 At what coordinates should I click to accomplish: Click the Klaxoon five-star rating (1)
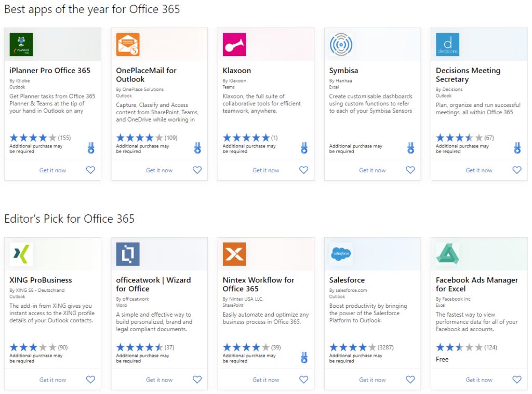coord(250,138)
